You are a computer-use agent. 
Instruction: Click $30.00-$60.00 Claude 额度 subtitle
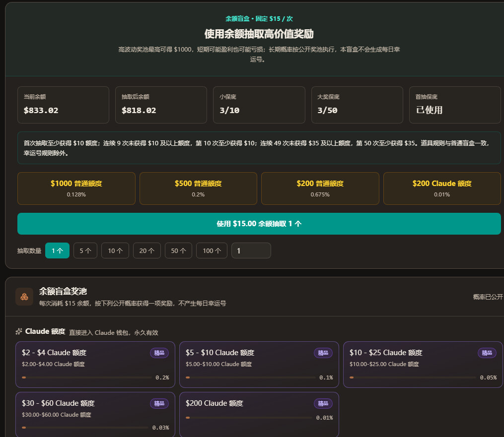point(57,415)
